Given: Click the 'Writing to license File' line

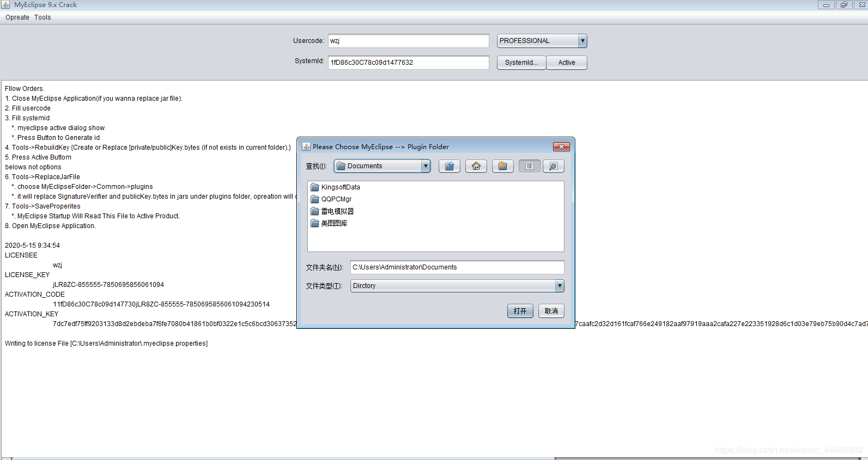Looking at the screenshot, I should click(106, 344).
